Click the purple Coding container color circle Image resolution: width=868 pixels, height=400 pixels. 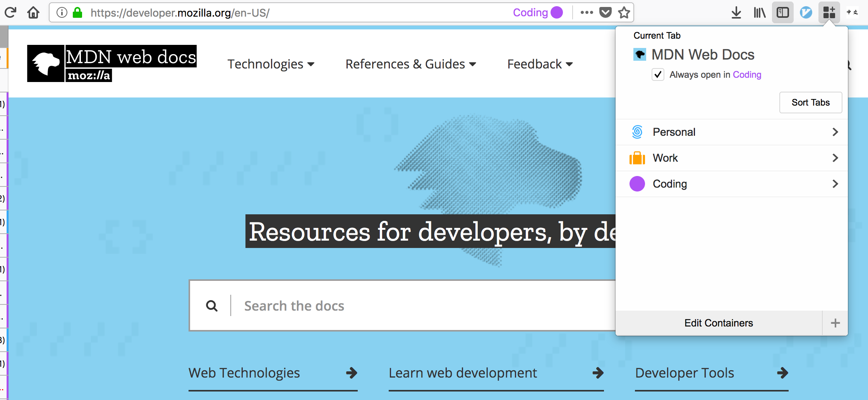(x=637, y=184)
